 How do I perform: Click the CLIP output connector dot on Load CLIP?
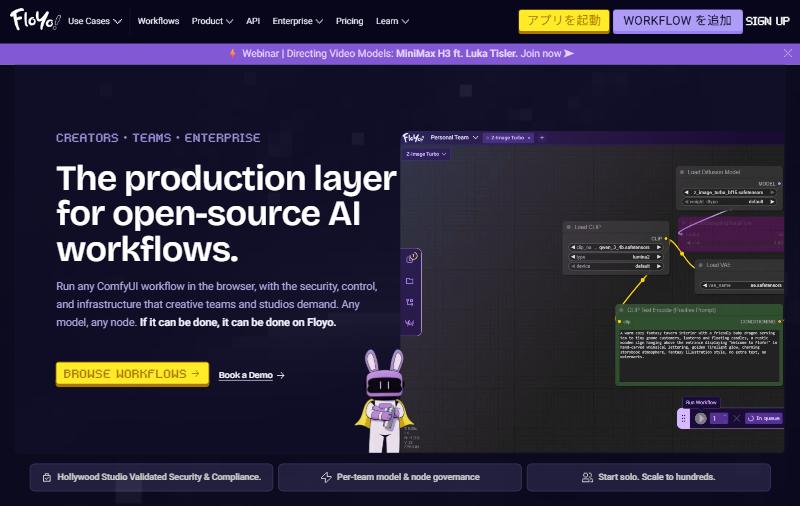coord(666,238)
